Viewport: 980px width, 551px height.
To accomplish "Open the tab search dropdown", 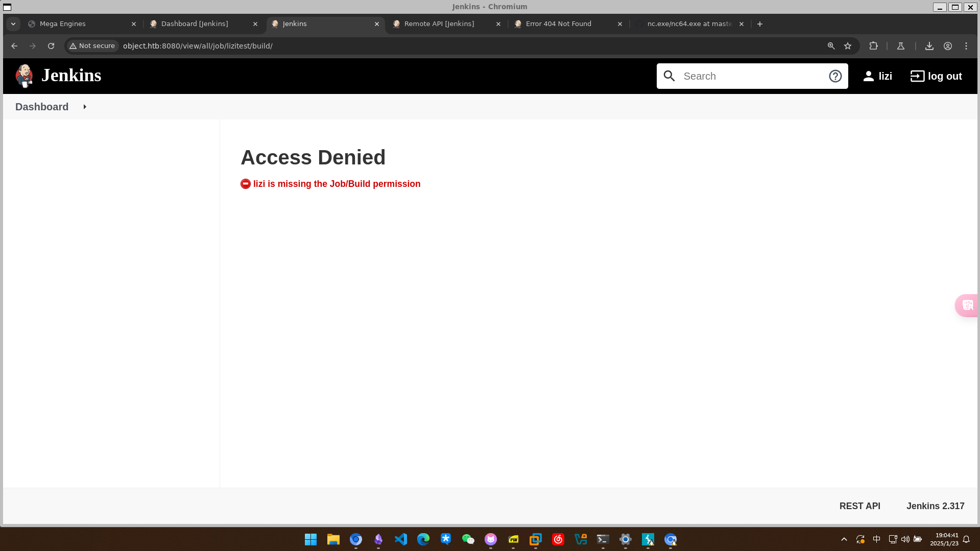I will [x=13, y=24].
